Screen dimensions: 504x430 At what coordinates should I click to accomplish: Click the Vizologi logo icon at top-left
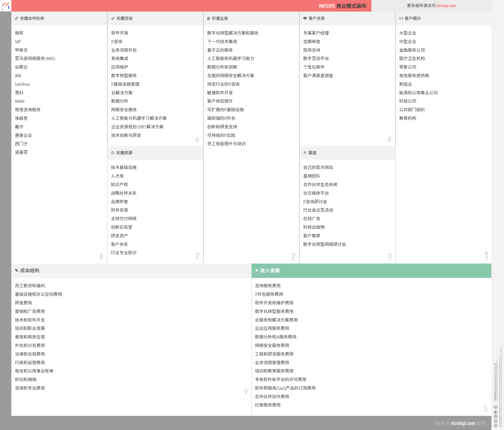[6, 6]
